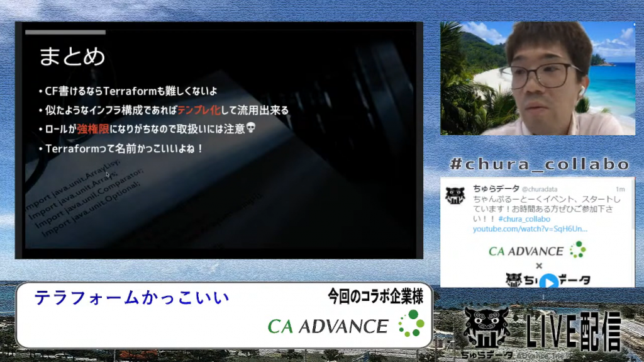This screenshot has width=644, height=362.
Task: Click the 今回のコラボ企業様 label
Action: click(x=375, y=296)
